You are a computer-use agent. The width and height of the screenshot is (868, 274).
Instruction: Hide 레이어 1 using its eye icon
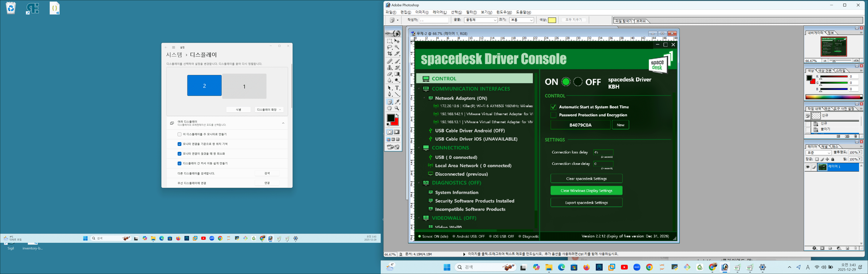[x=808, y=167]
